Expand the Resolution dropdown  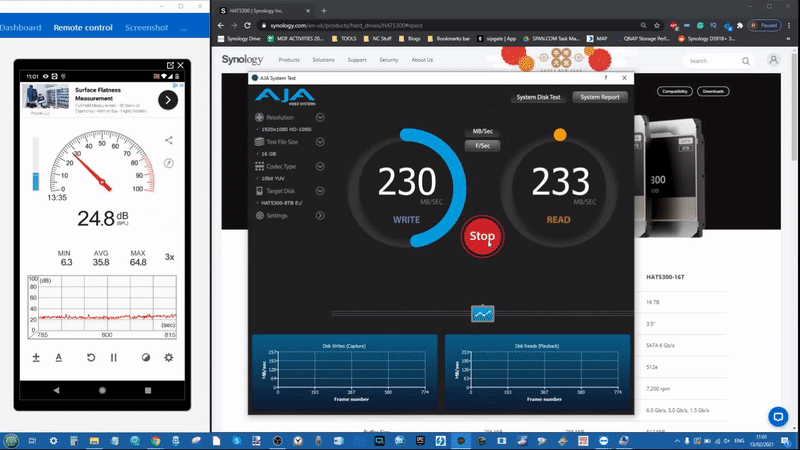pyautogui.click(x=320, y=117)
